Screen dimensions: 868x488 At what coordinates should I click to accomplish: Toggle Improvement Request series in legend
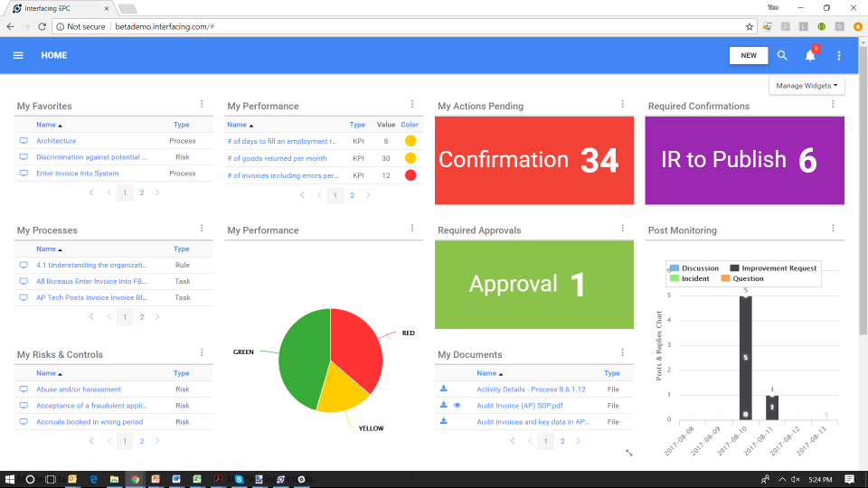(773, 268)
